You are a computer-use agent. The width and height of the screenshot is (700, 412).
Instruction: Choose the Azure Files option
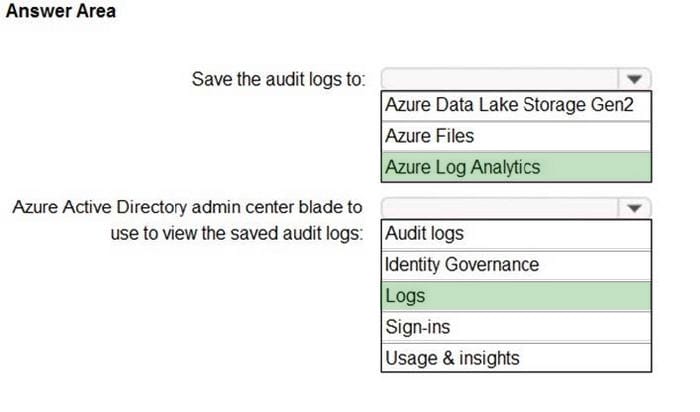(x=516, y=136)
